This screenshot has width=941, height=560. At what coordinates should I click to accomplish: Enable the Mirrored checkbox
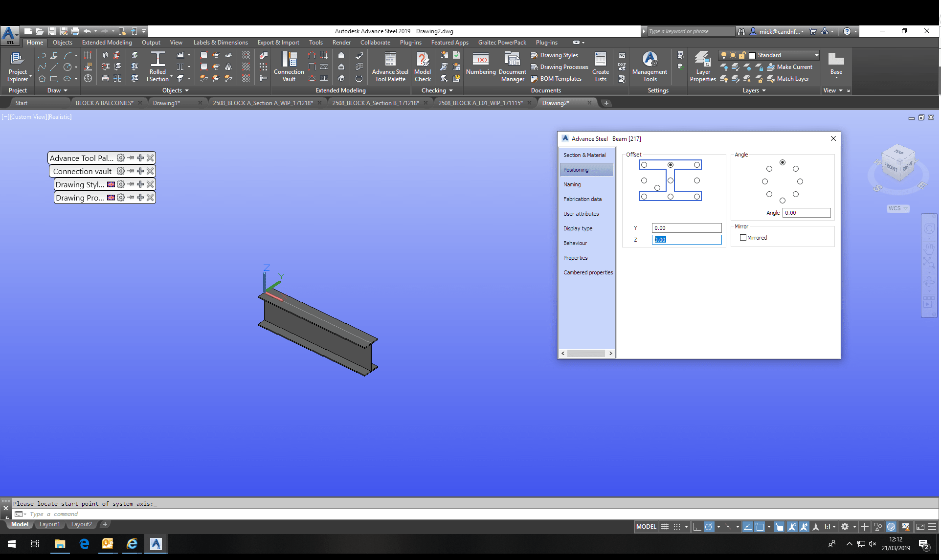coord(743,237)
